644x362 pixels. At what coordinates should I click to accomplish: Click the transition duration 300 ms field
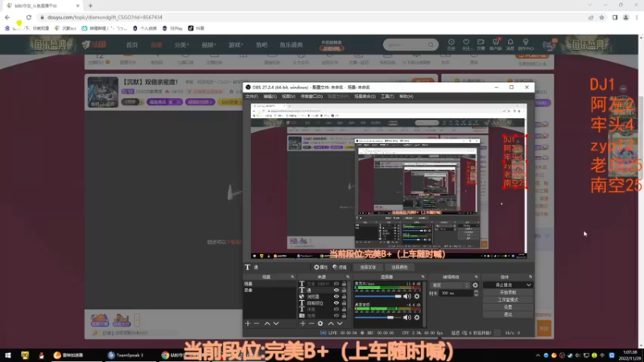(456, 293)
